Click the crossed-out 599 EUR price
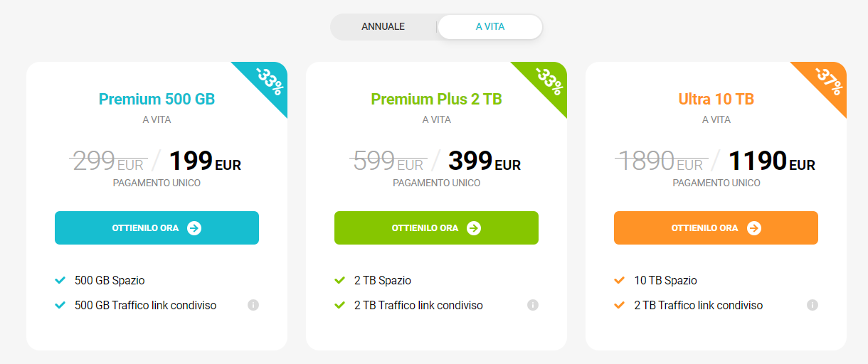 coord(388,162)
